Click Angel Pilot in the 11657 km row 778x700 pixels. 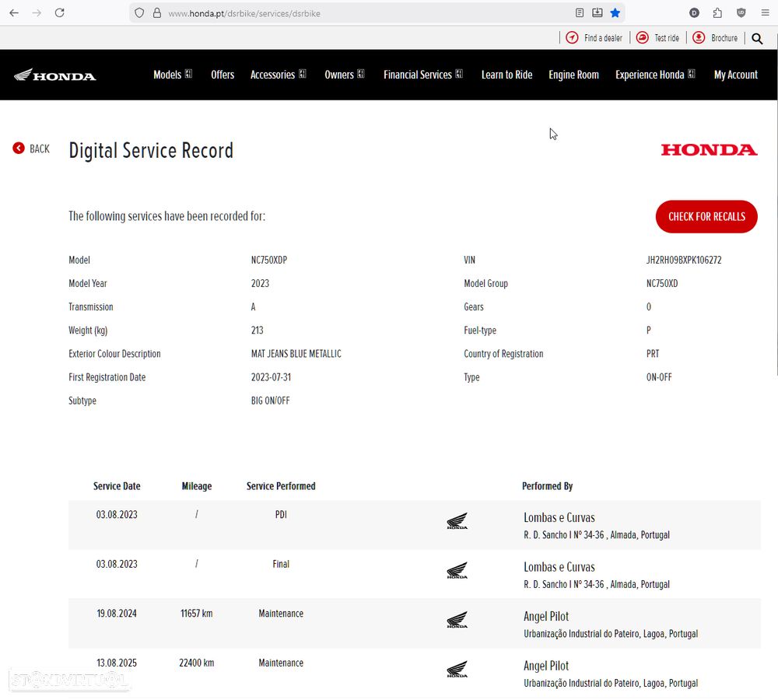(x=546, y=617)
